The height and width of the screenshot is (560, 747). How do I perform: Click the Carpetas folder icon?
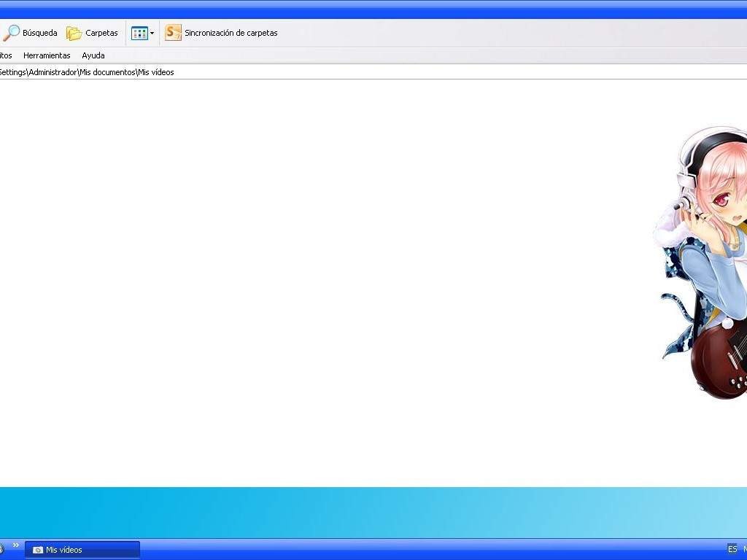point(74,33)
